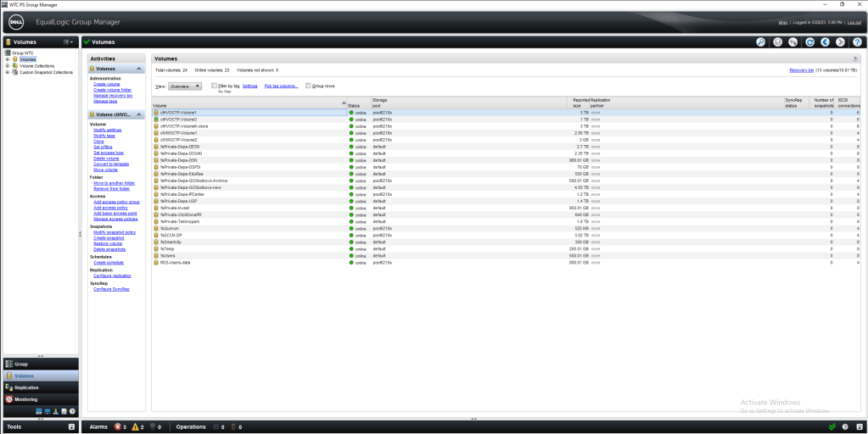The image size is (868, 434).
Task: Expand the Volume Collections tree node
Action: pos(7,66)
